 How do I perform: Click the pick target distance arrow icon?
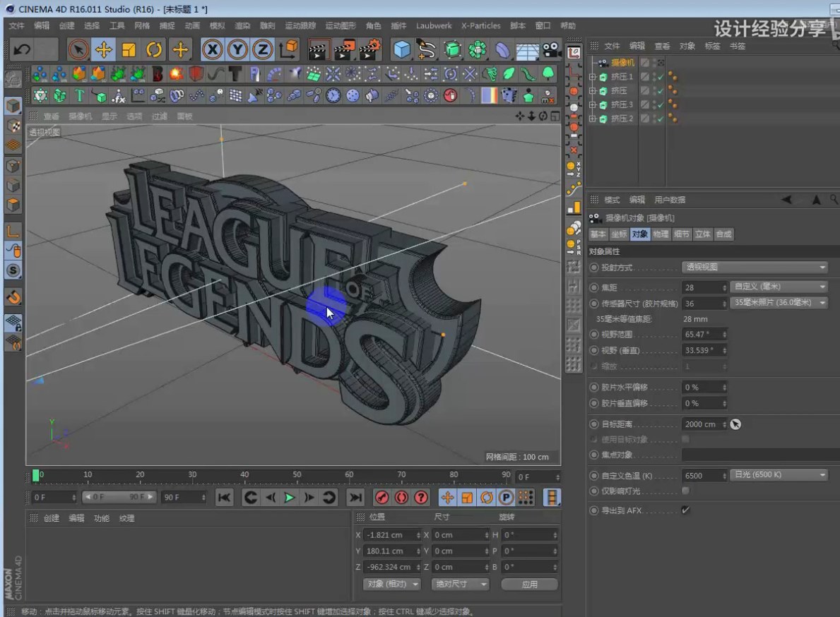point(735,424)
